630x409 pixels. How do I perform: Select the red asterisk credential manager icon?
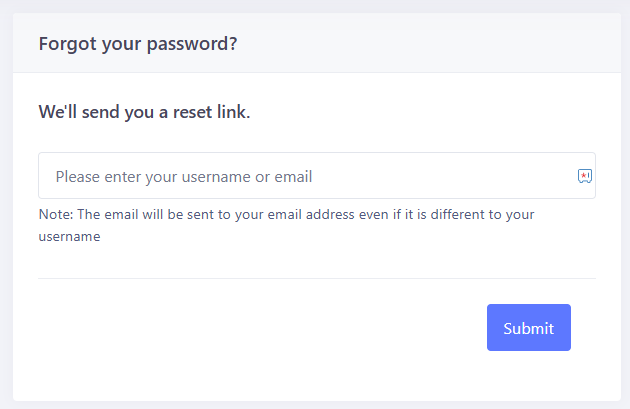point(585,176)
